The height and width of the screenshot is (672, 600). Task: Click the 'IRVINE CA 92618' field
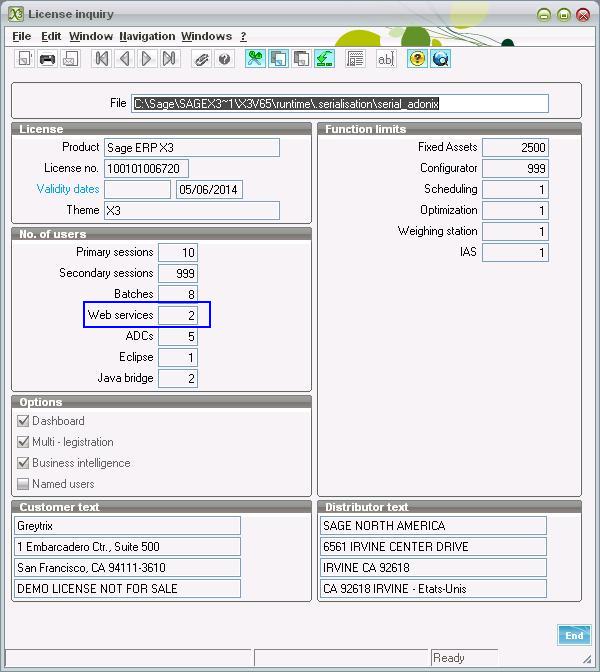433,567
